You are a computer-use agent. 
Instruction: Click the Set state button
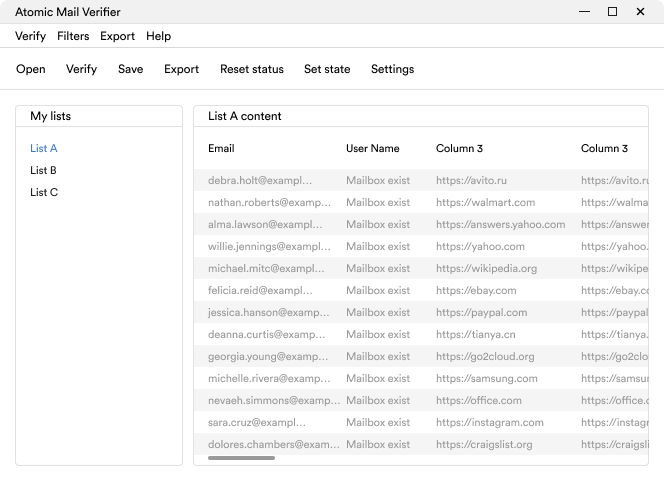327,69
